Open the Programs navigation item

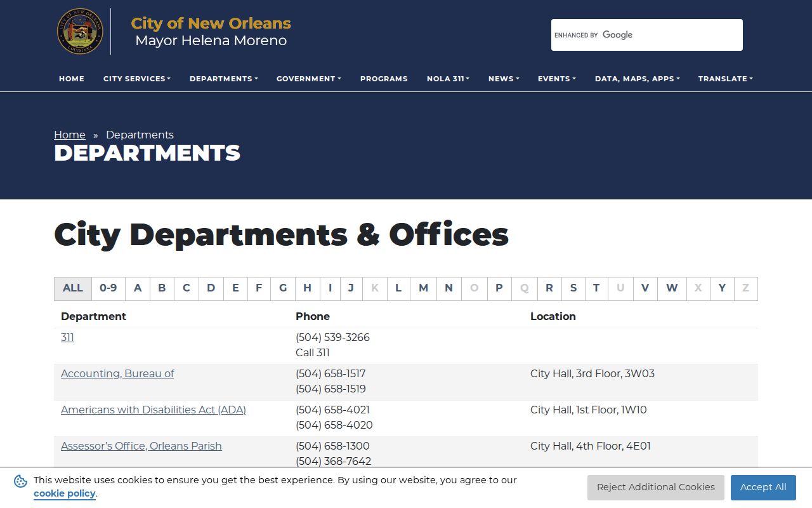384,79
